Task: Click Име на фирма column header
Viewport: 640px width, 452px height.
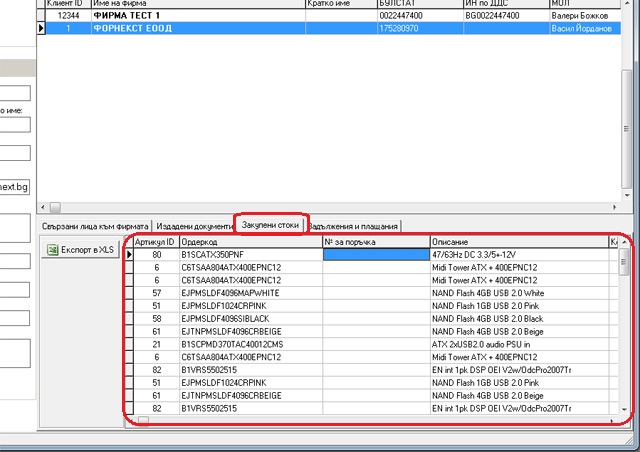Action: tap(198, 4)
